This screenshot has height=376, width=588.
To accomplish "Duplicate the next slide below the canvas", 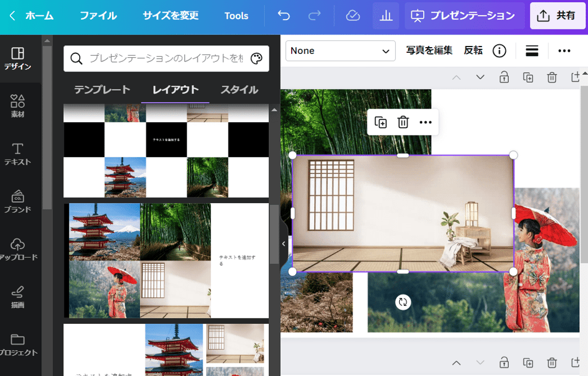I will [x=528, y=363].
